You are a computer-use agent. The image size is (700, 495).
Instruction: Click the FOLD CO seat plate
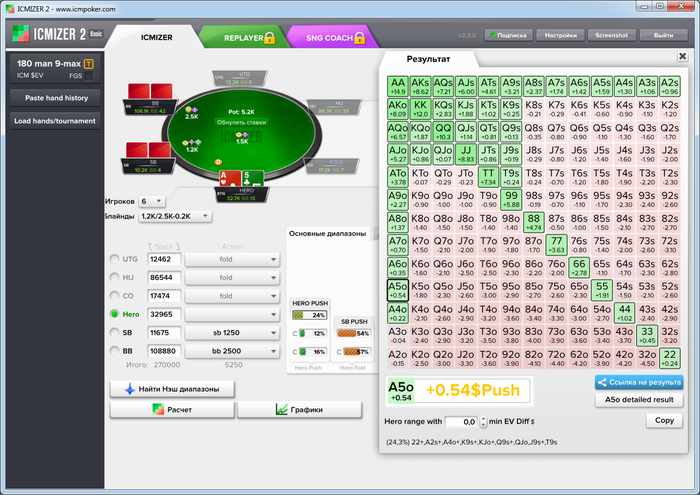pyautogui.click(x=331, y=166)
